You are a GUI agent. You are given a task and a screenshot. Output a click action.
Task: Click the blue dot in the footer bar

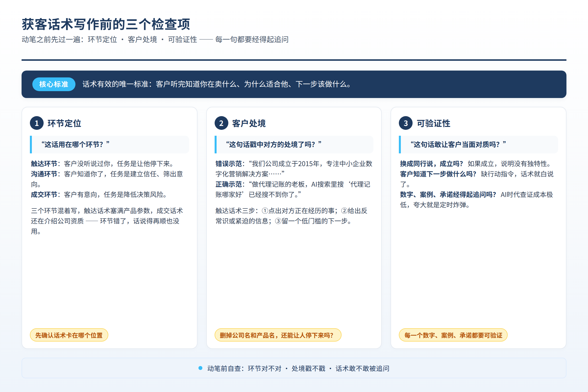(200, 368)
